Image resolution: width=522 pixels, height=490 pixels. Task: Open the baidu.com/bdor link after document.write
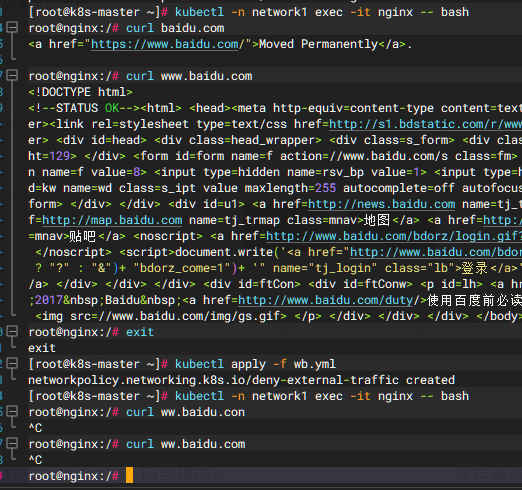pyautogui.click(x=436, y=252)
